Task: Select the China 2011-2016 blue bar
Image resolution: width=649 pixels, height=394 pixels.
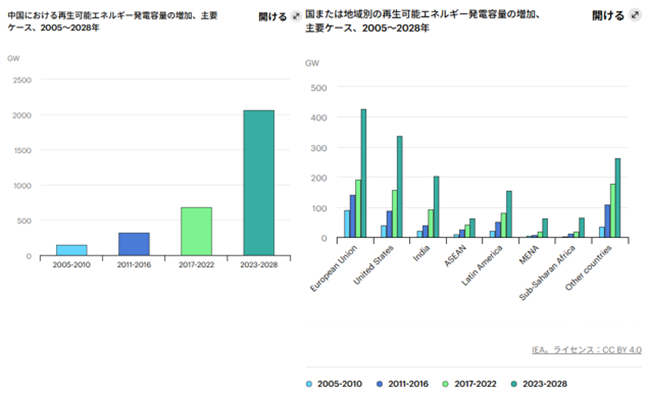Action: 134,244
